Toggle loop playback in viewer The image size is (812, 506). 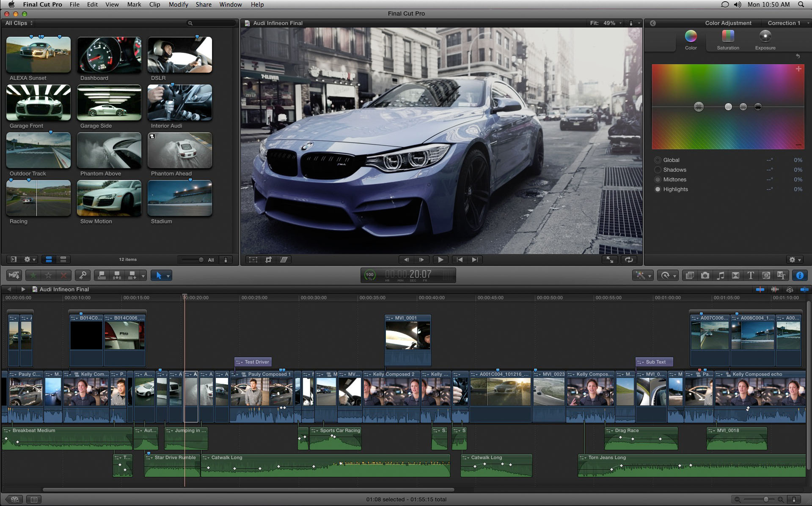(x=629, y=260)
